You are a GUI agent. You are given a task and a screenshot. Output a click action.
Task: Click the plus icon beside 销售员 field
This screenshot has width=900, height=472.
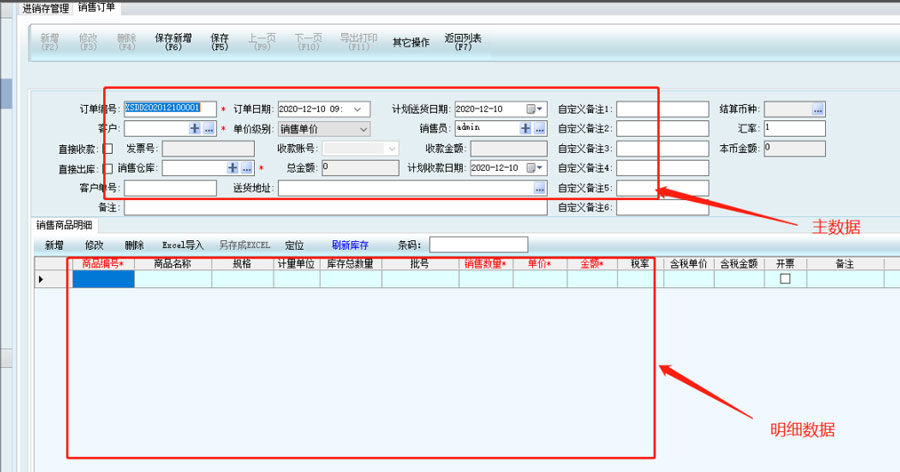pyautogui.click(x=526, y=128)
